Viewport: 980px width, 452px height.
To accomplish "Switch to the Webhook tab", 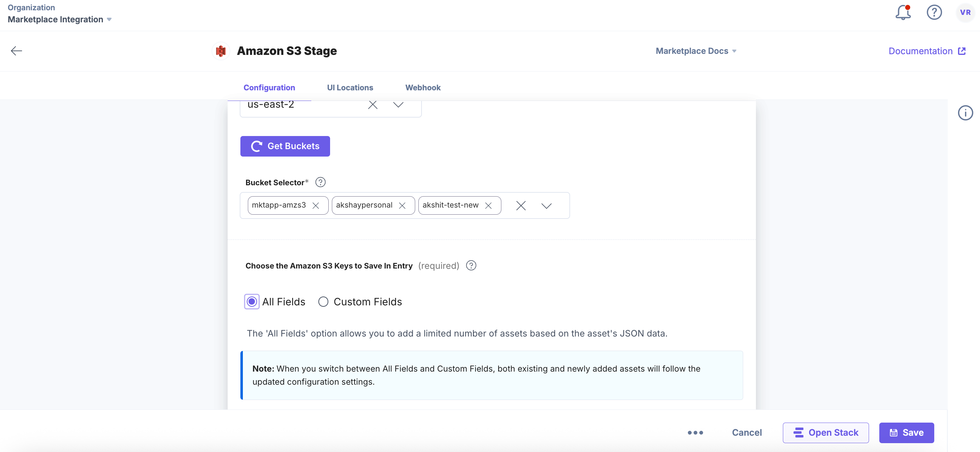I will (423, 88).
